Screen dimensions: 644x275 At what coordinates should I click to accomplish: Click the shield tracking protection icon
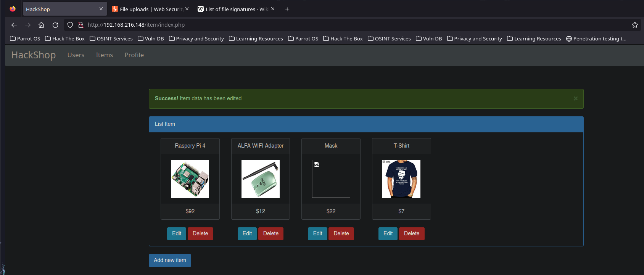coord(70,25)
